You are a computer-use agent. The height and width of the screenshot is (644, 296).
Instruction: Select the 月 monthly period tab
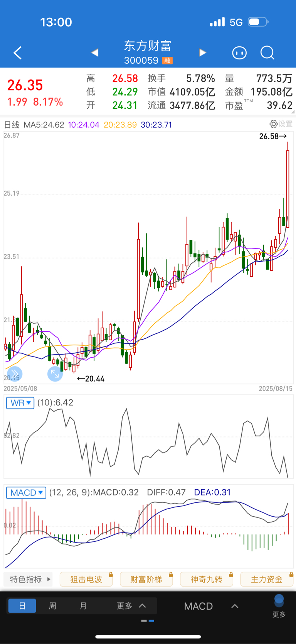click(x=83, y=606)
